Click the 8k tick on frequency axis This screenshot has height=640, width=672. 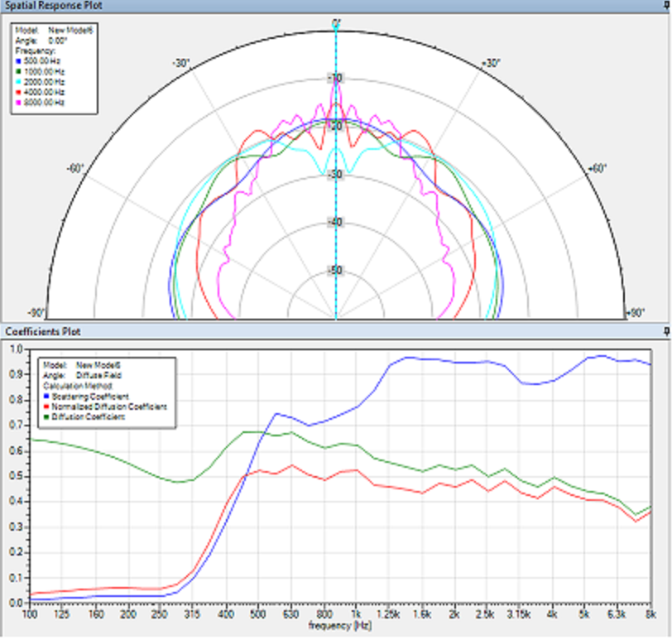coord(651,614)
